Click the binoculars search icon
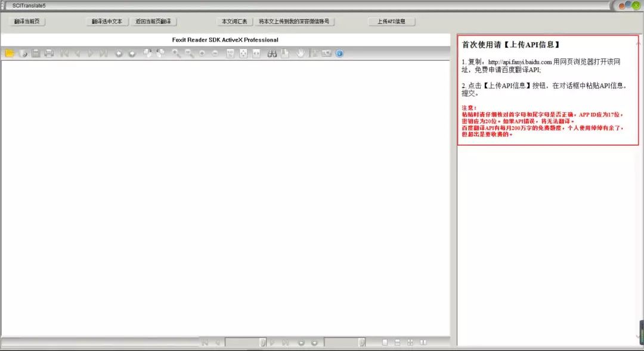Screen dimensions: 644x351 coord(272,54)
